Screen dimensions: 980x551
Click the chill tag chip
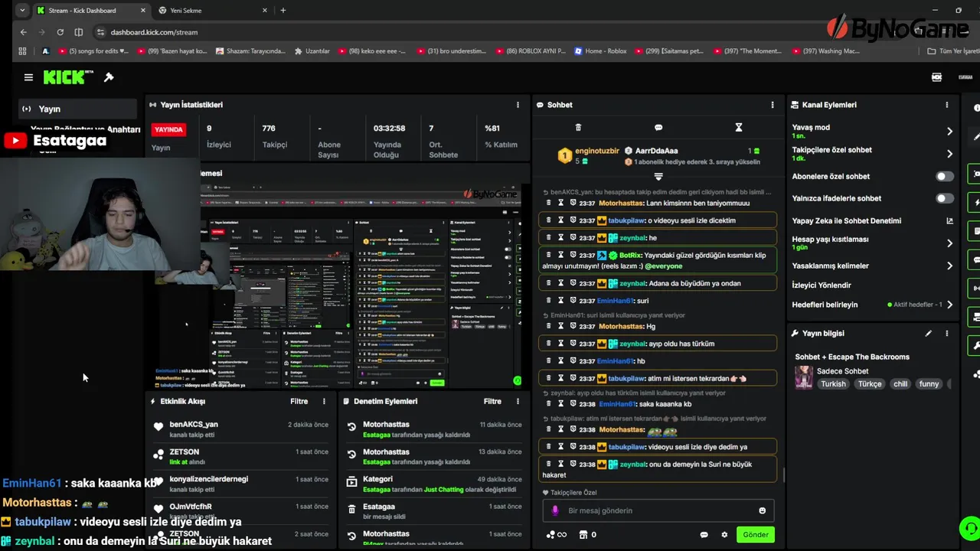click(x=900, y=384)
